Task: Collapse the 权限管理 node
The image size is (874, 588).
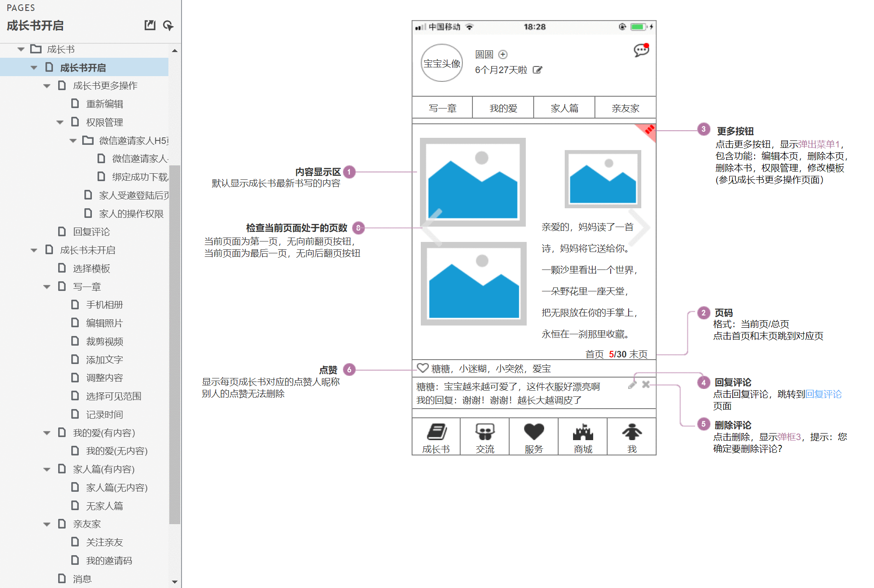Action: pyautogui.click(x=60, y=122)
